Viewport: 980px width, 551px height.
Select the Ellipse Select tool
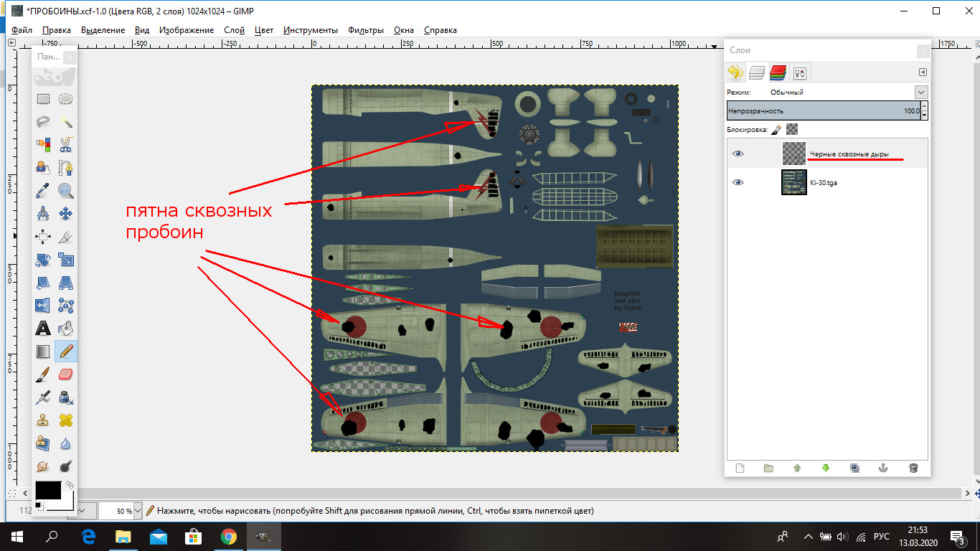[66, 99]
